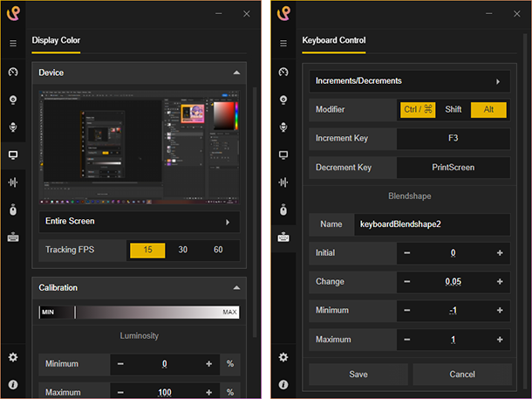
Task: Click the info icon in the Display Color window
Action: (x=13, y=384)
